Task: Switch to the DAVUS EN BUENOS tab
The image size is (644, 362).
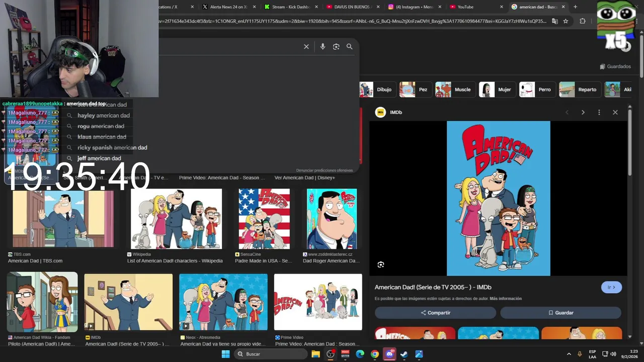Action: [352, 7]
